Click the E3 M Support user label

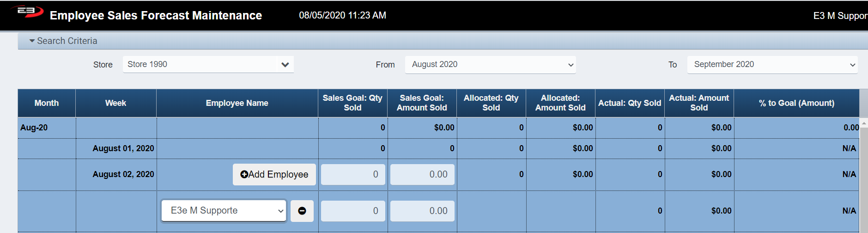coord(839,16)
